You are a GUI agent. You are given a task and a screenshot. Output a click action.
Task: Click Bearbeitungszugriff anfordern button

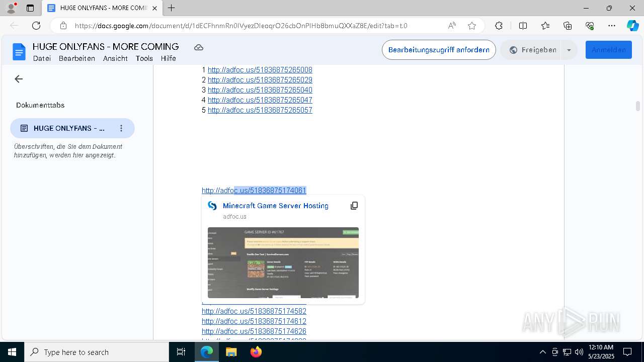click(x=439, y=50)
